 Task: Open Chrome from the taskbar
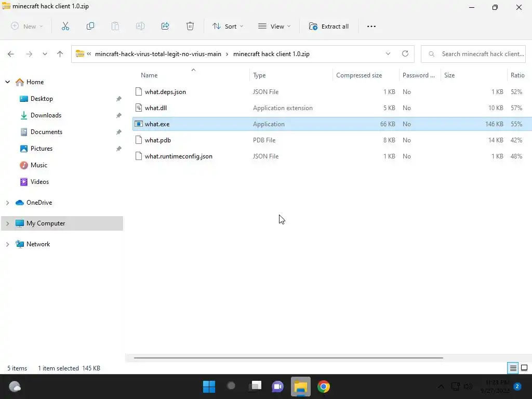click(323, 387)
